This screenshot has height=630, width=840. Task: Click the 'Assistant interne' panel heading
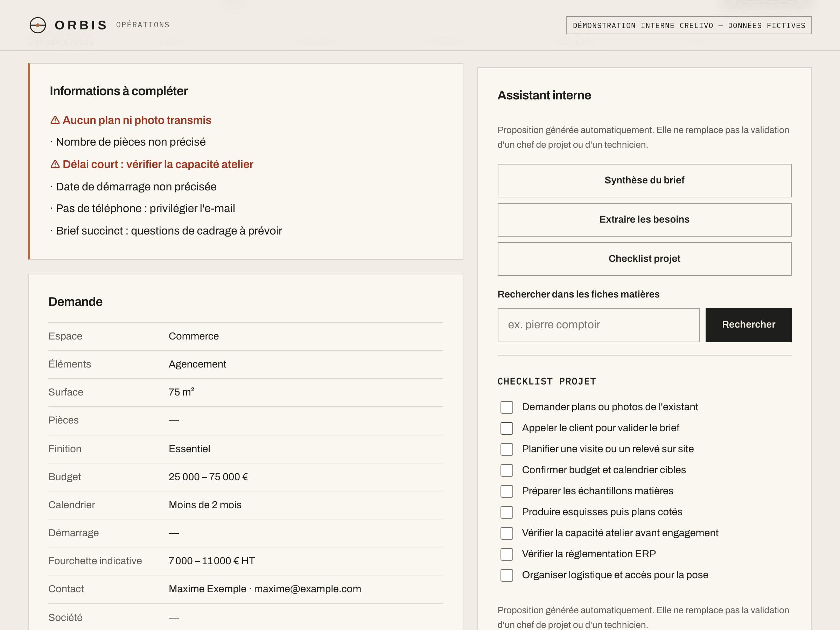tap(544, 95)
